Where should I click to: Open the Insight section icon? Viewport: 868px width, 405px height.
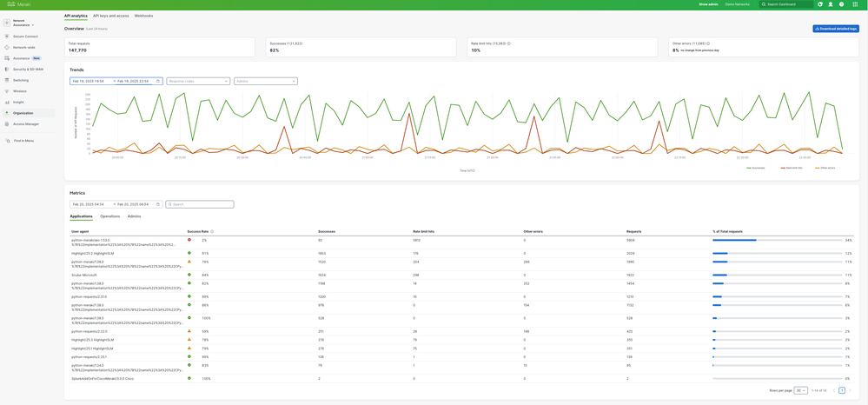pos(8,102)
